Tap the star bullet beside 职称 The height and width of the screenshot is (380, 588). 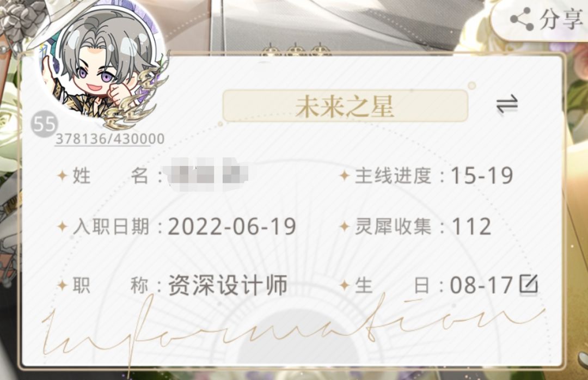pos(62,285)
